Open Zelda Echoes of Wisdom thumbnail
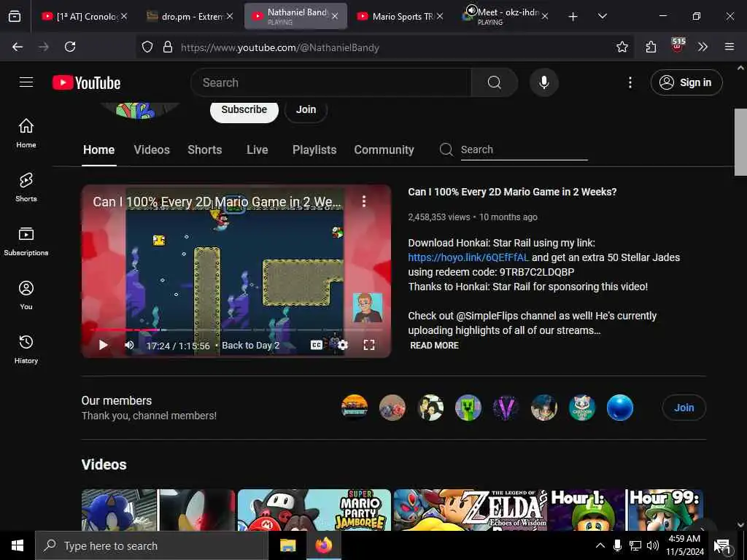 pyautogui.click(x=471, y=510)
